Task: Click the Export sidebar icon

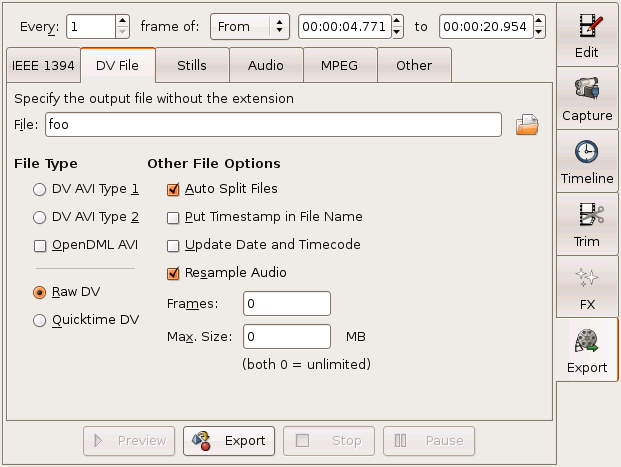Action: [587, 350]
